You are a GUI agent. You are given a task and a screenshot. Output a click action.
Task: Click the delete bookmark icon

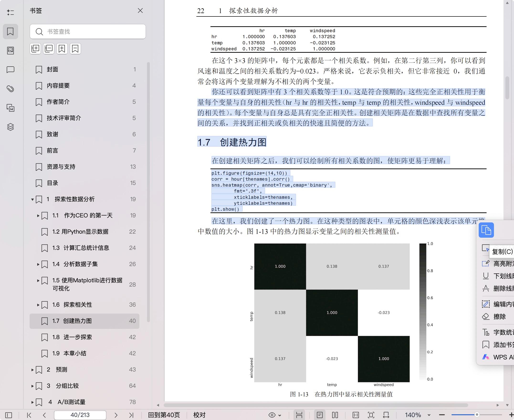click(x=75, y=49)
